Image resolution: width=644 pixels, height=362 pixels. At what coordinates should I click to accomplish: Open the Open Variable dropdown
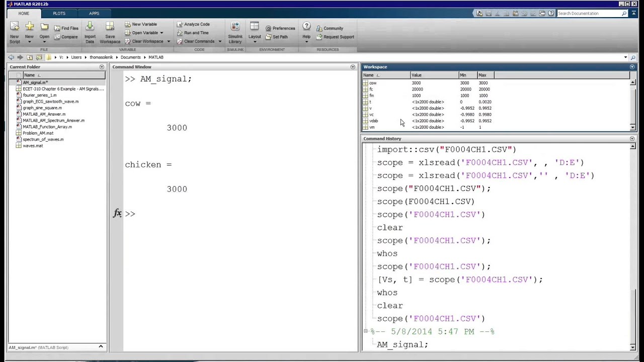coord(144,33)
